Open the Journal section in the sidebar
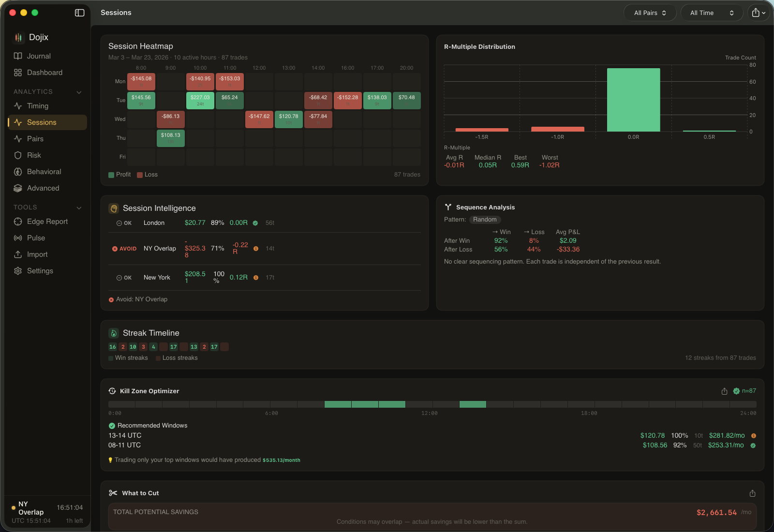 (x=38, y=56)
